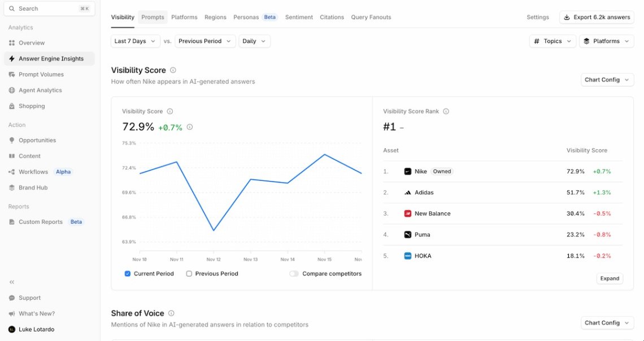
Task: Open the Platforms filter dropdown
Action: click(x=606, y=41)
